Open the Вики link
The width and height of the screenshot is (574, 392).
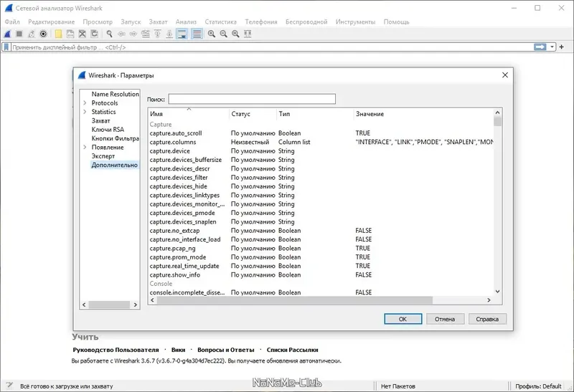tap(178, 350)
